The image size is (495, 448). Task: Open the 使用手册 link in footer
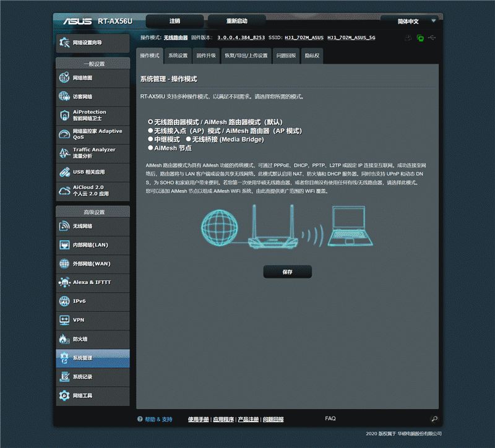coord(198,420)
